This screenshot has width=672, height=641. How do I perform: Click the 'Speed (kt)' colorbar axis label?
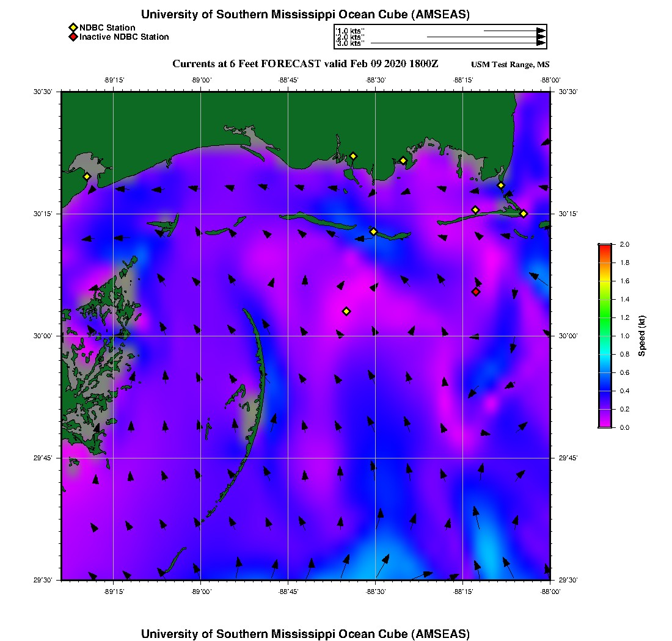coord(641,336)
